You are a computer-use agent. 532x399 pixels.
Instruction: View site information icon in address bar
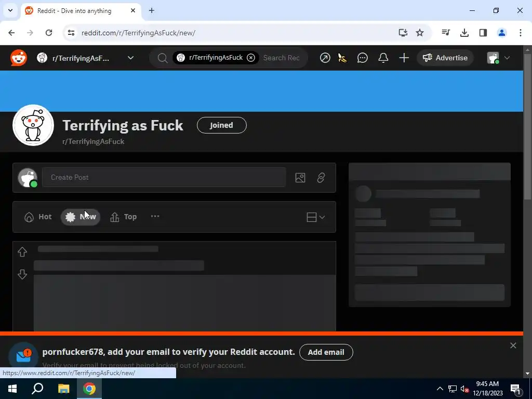(71, 33)
